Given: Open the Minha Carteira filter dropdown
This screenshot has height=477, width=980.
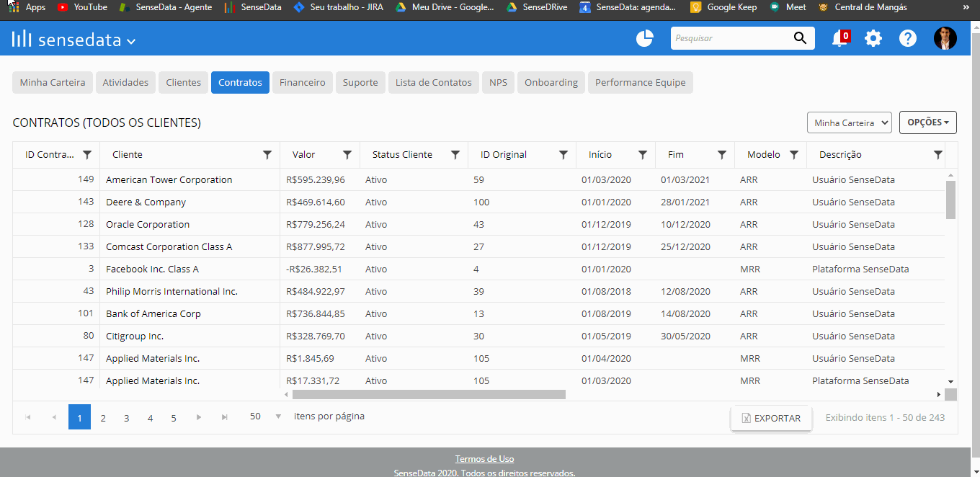Looking at the screenshot, I should (850, 122).
